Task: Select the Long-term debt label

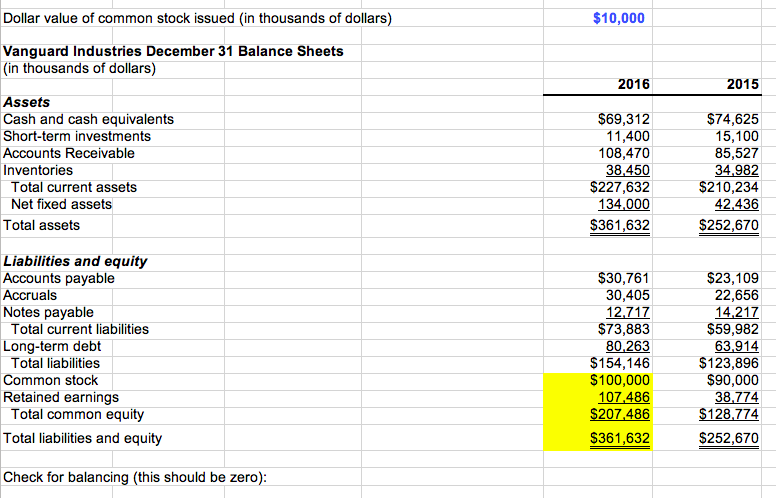Action: click(52, 347)
